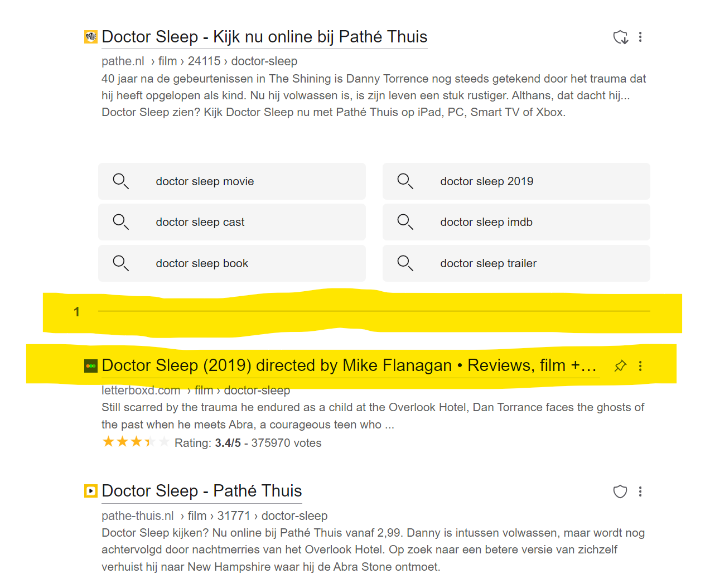Viewport: 710px width, 588px height.
Task: Select the 'doctor sleep cast' related search
Action: [200, 222]
